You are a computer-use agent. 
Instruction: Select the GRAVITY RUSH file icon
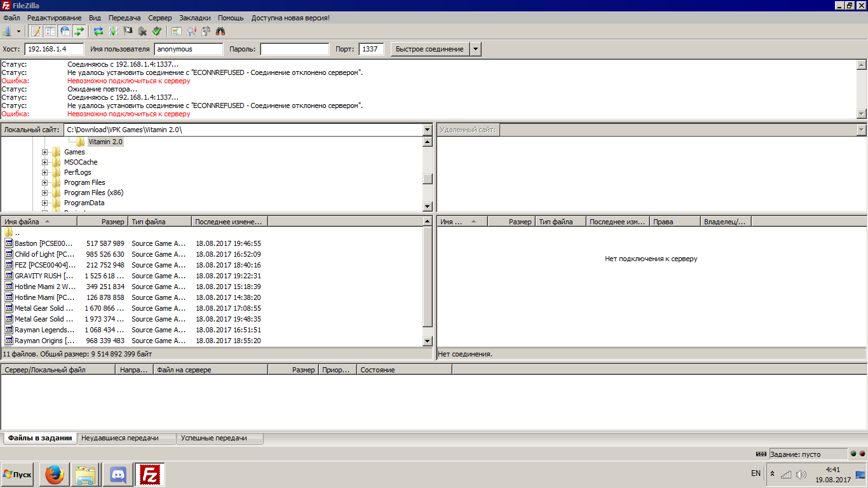(x=9, y=276)
